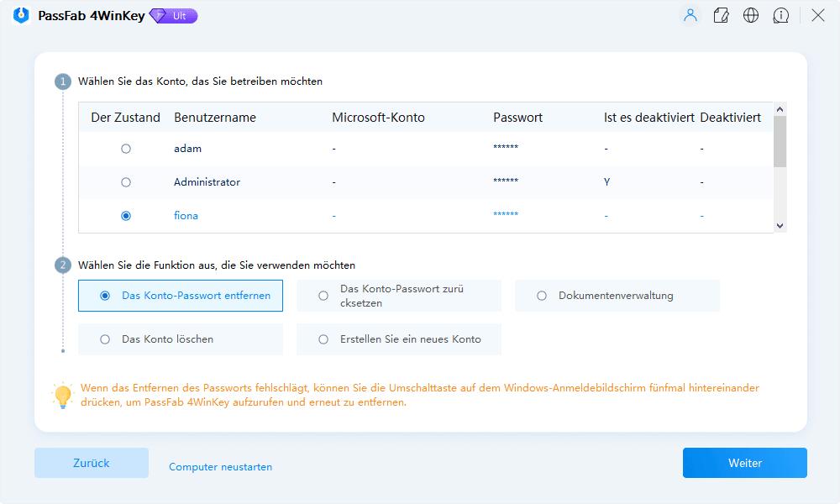Select the Administrator account
The width and height of the screenshot is (840, 504).
[x=126, y=181]
